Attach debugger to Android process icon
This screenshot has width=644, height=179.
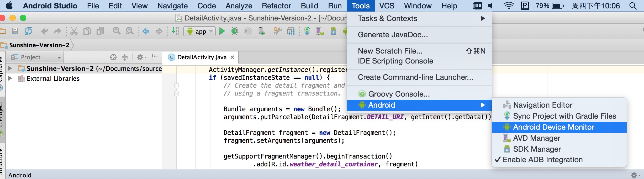(x=261, y=31)
